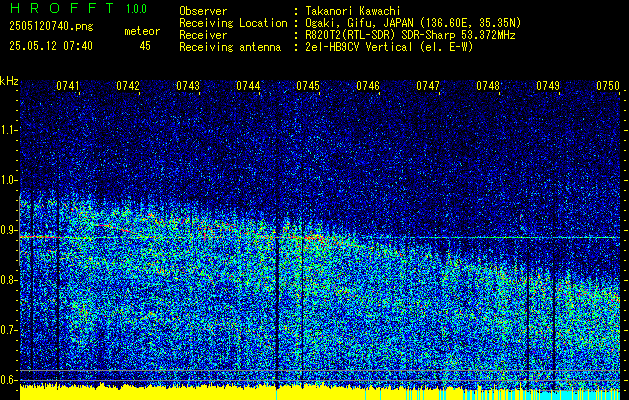Click the meteor label

(x=142, y=31)
